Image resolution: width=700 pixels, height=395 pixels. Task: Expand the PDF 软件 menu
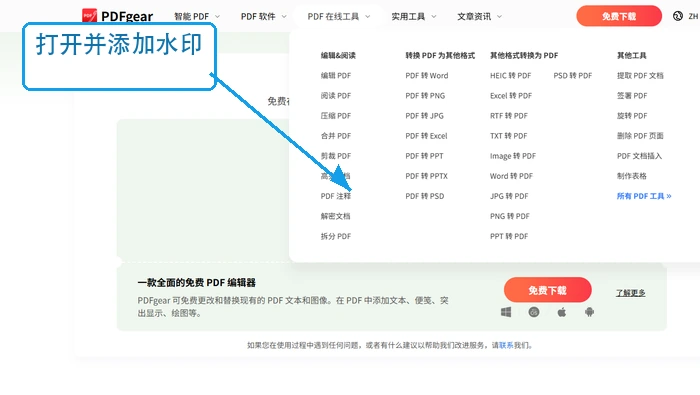(263, 17)
